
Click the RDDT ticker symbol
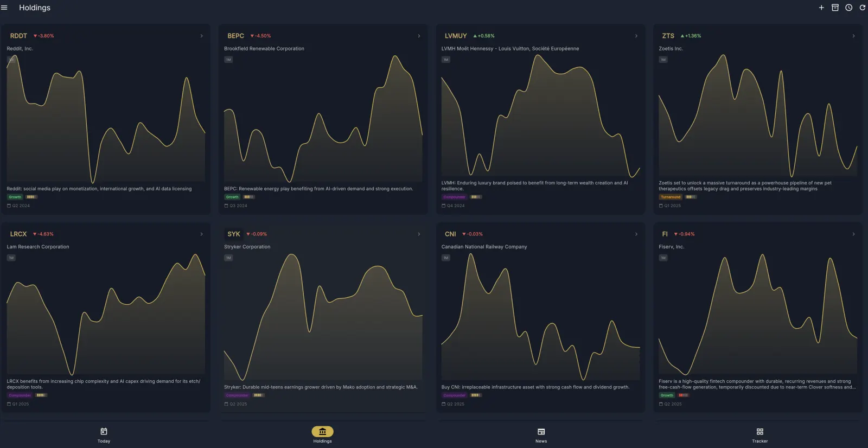pos(18,36)
